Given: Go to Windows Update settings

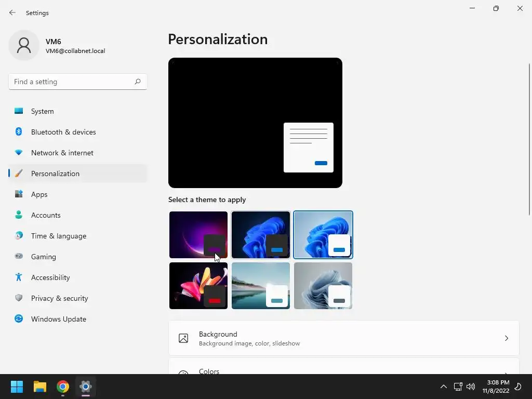Looking at the screenshot, I should 78,319.
